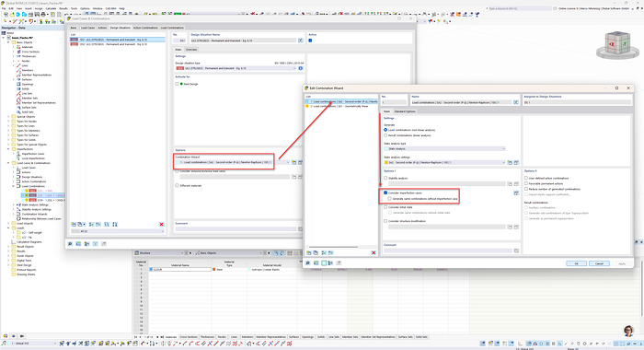This screenshot has height=350, width=644.
Task: Edit design situation name with pencil icon
Action: pyautogui.click(x=301, y=41)
